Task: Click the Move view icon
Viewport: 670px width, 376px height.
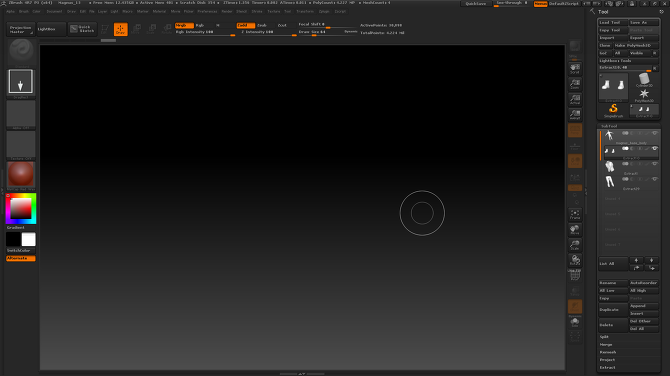Action: [x=575, y=230]
